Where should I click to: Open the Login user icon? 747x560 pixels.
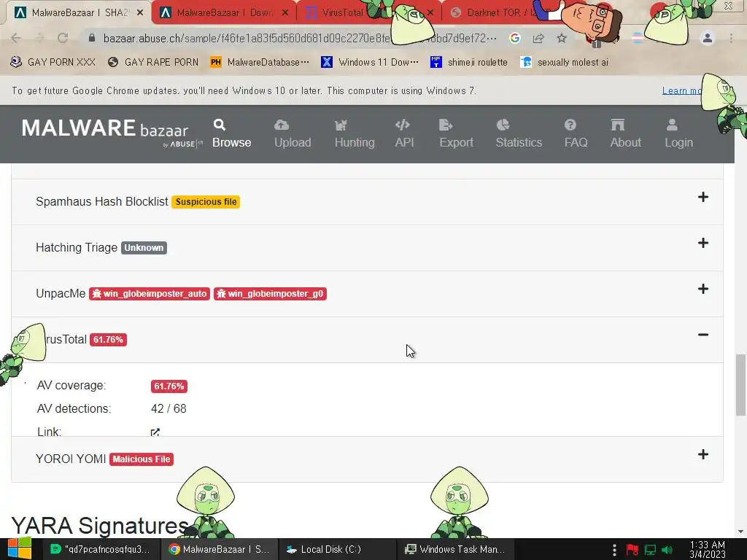click(x=672, y=125)
